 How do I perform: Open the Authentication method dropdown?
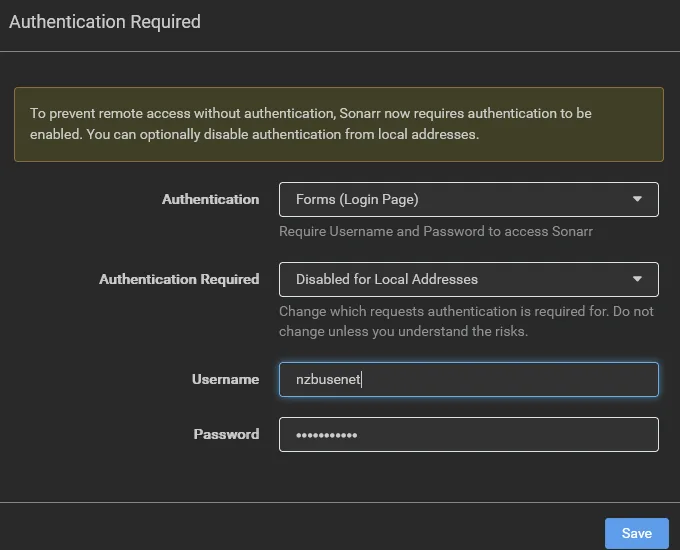pyautogui.click(x=468, y=199)
